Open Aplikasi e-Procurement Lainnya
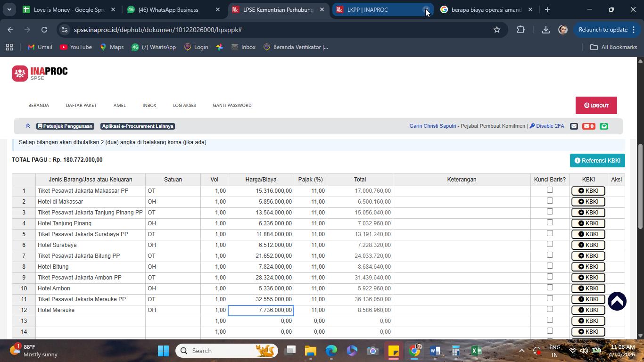Image resolution: width=644 pixels, height=362 pixels. (x=138, y=126)
